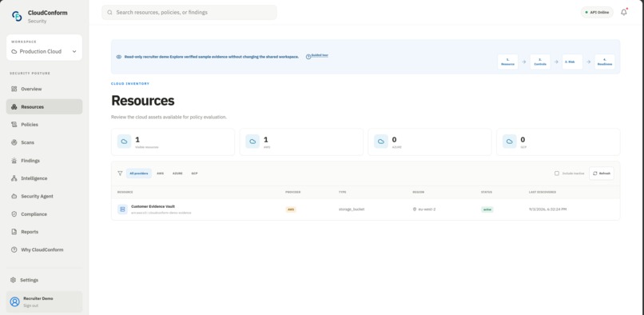Image resolution: width=644 pixels, height=315 pixels.
Task: Click the cloud icon on Azure card
Action: tap(381, 142)
